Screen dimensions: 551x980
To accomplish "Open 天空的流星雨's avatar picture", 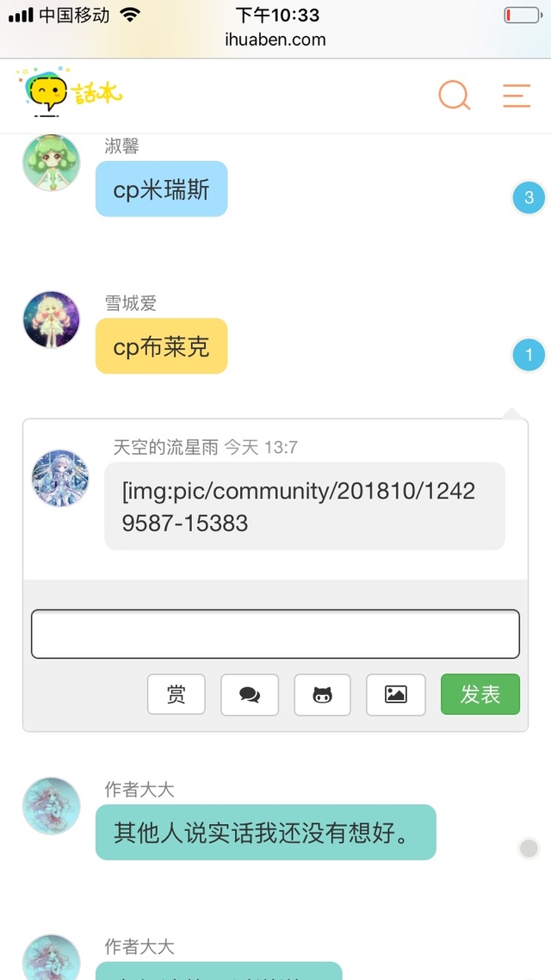I will tap(60, 478).
